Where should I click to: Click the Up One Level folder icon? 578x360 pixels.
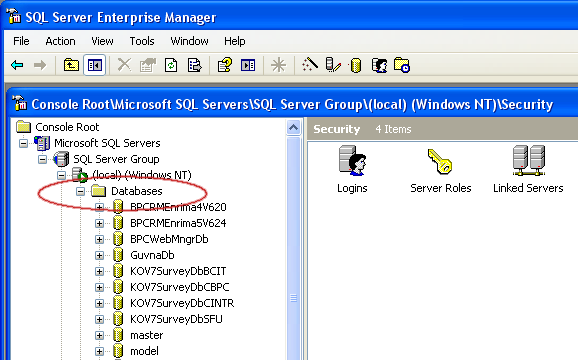click(x=71, y=65)
